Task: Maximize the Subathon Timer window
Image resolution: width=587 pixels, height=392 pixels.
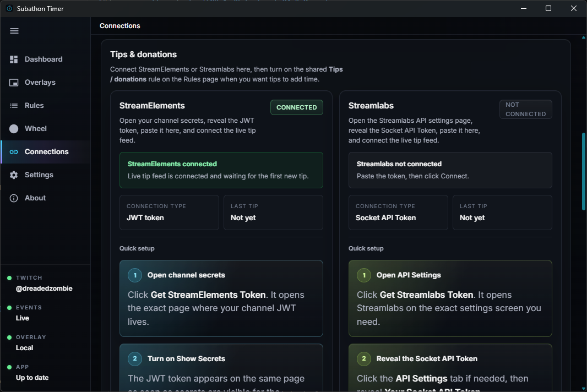Action: point(548,8)
